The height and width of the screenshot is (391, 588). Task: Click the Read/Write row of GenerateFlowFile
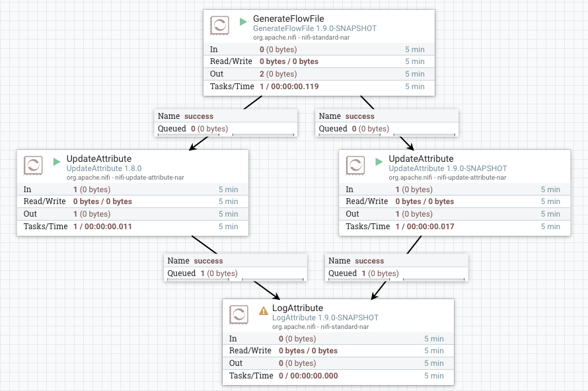[x=318, y=61]
